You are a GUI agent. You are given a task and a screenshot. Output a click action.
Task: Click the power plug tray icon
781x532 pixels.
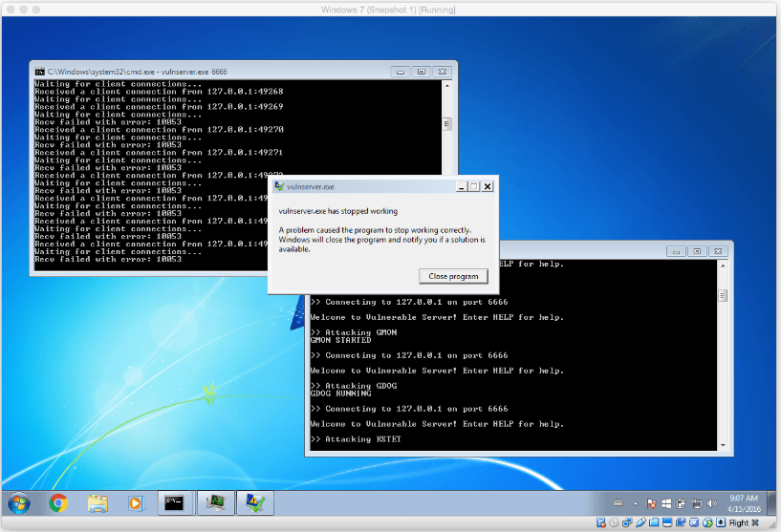point(682,503)
